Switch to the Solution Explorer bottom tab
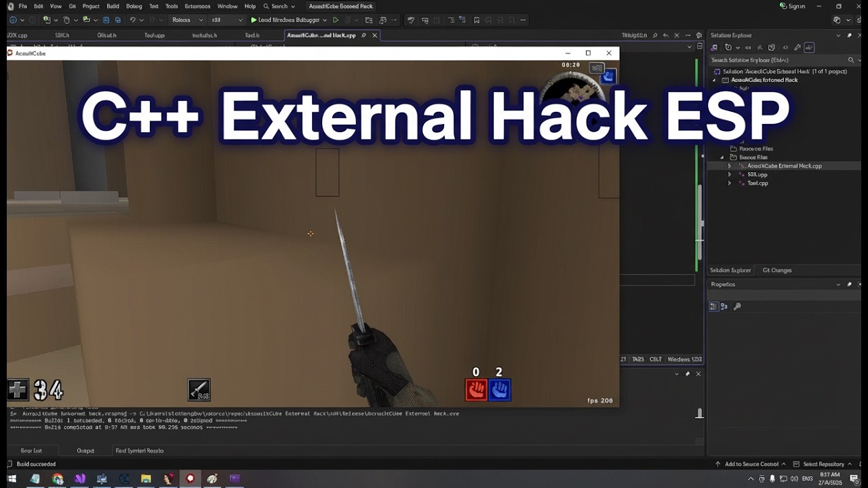 730,270
